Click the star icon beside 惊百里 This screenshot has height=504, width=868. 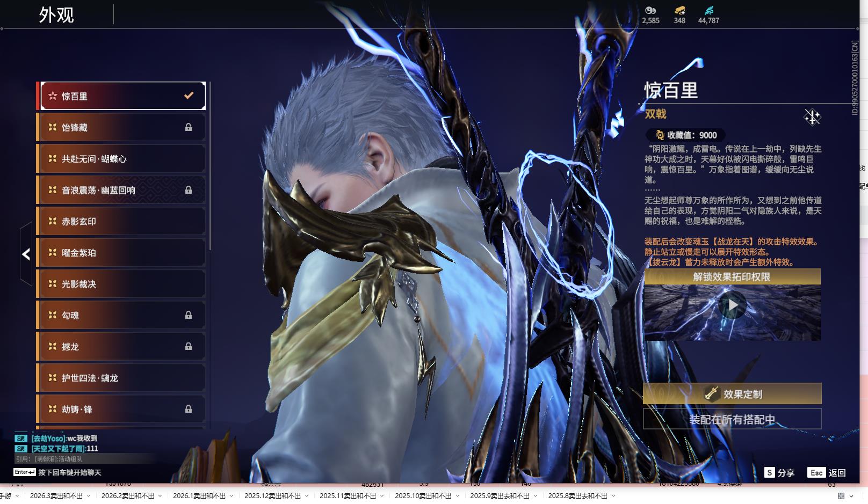53,96
